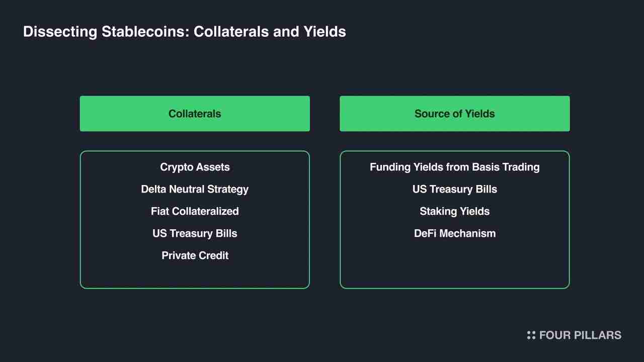
Task: Click the word Collaterals in green header
Action: pyautogui.click(x=195, y=114)
